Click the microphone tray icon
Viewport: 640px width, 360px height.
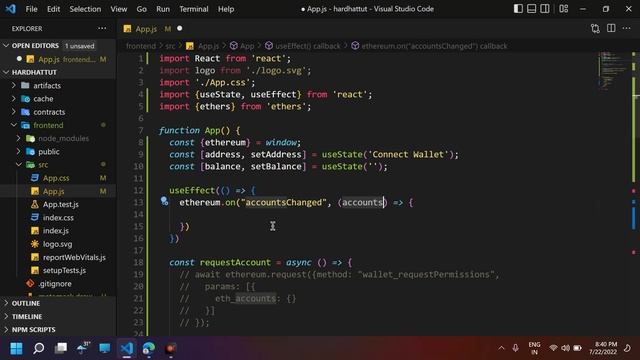pyautogui.click(x=516, y=348)
